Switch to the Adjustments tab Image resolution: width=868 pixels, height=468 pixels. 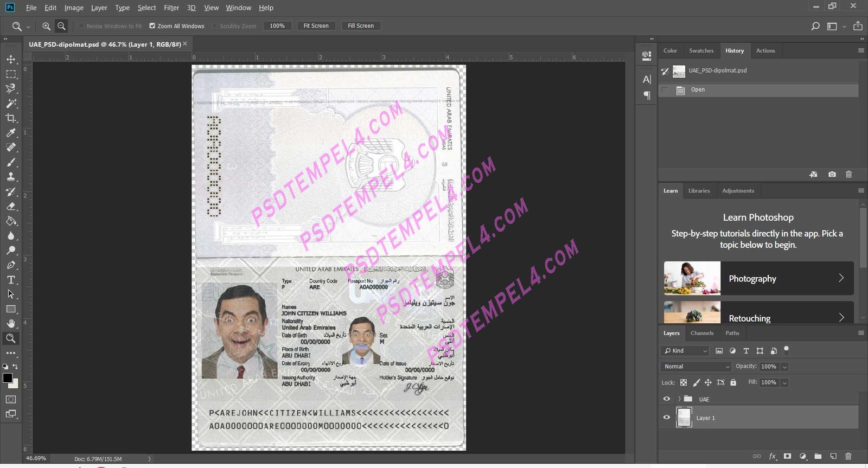pos(738,191)
